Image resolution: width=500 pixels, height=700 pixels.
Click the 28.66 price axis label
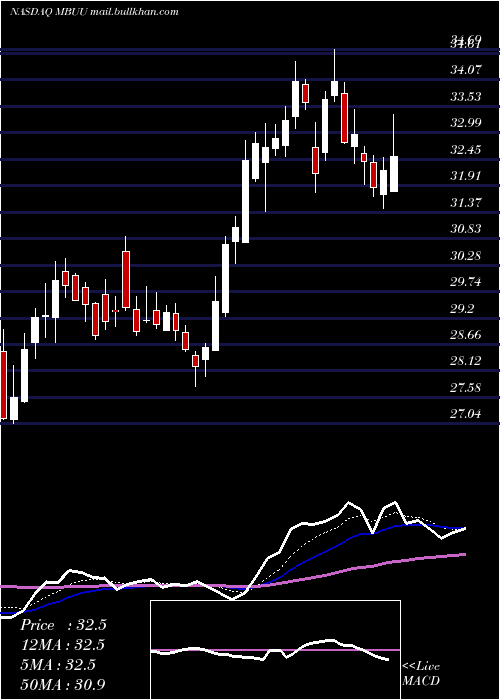[x=466, y=335]
